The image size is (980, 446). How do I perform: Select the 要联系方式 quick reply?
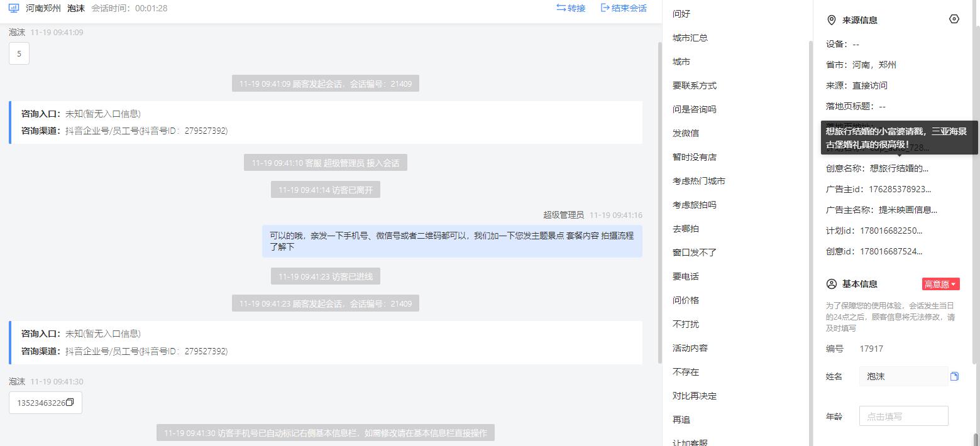(x=695, y=85)
